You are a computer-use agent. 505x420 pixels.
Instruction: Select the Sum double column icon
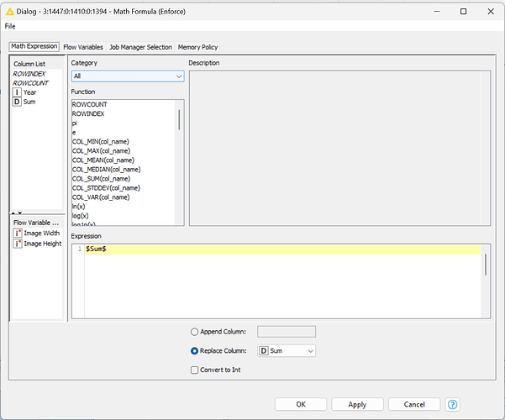tap(17, 102)
